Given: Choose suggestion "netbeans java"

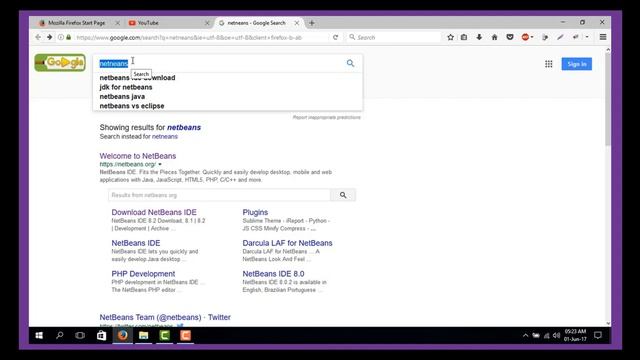Looking at the screenshot, I should pyautogui.click(x=122, y=96).
